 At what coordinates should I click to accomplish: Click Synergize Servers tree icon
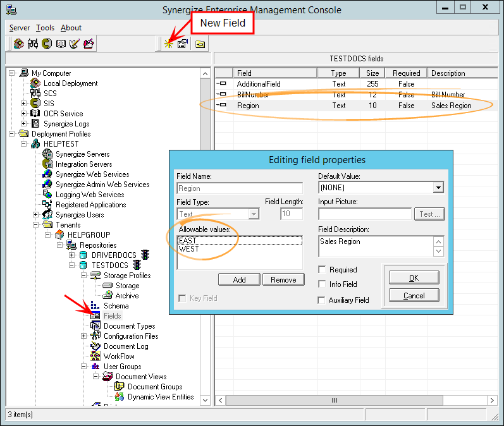click(47, 154)
